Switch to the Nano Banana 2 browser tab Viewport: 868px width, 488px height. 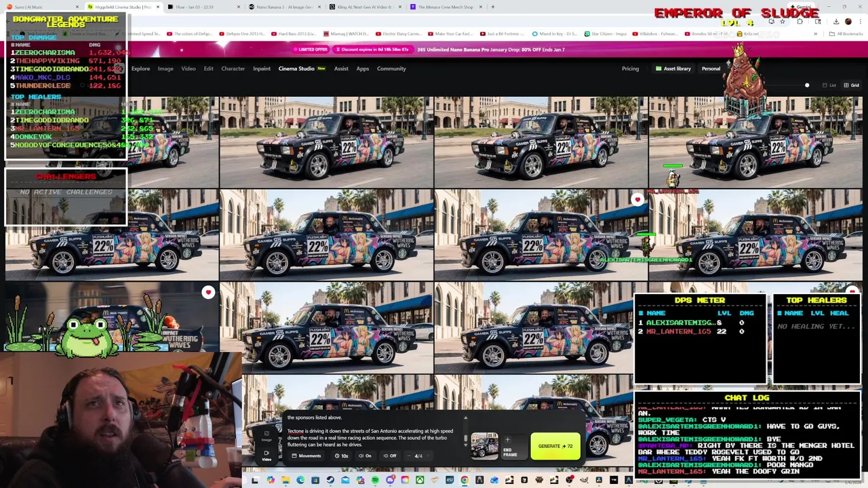(283, 7)
